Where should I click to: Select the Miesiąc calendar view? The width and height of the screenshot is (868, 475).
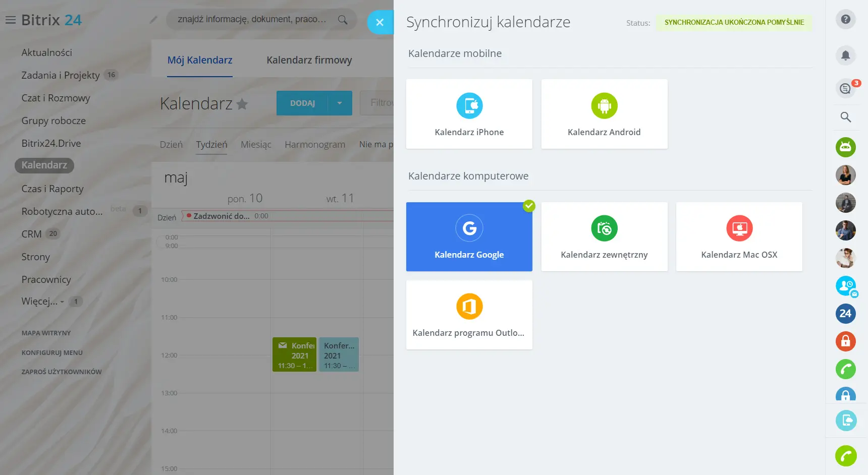256,145
